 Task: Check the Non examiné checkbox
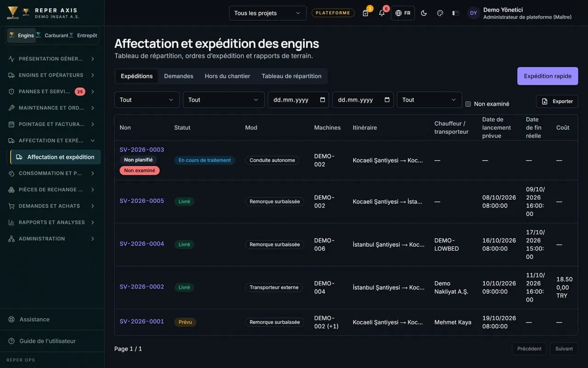pyautogui.click(x=468, y=104)
